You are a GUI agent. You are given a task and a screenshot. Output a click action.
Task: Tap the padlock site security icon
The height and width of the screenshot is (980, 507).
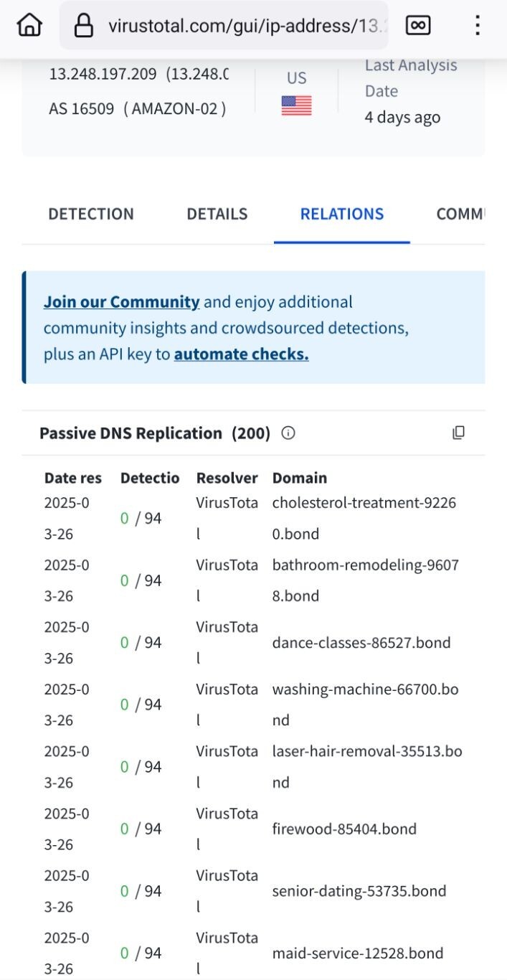pyautogui.click(x=84, y=26)
